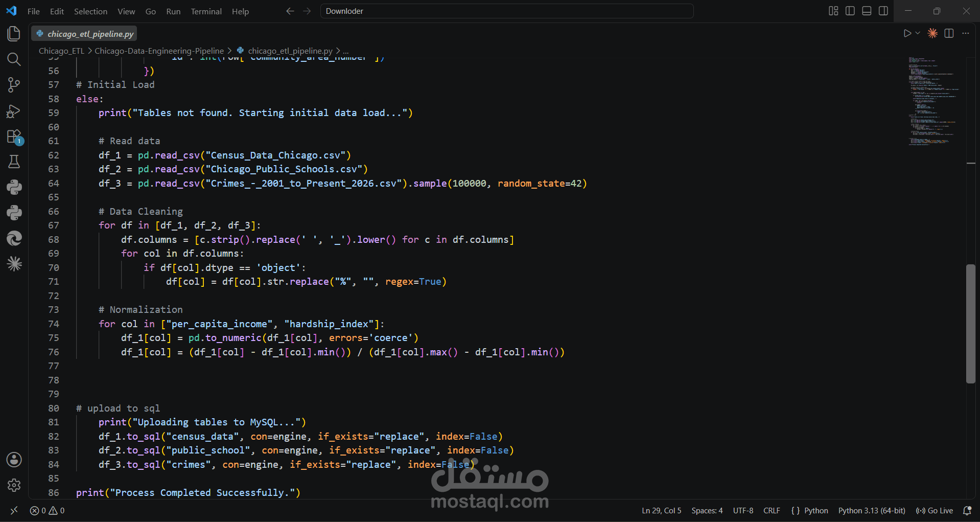980x522 pixels.
Task: Expand run options dropdown arrow
Action: tap(918, 33)
